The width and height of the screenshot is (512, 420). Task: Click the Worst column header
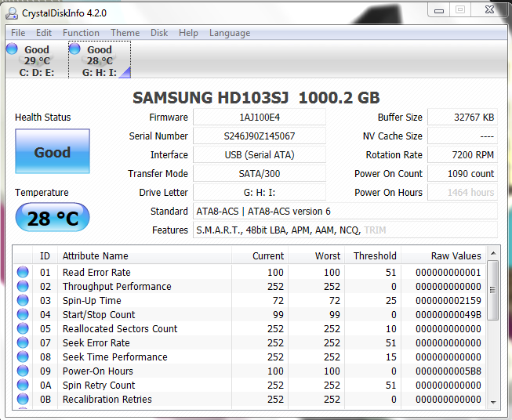click(316, 256)
